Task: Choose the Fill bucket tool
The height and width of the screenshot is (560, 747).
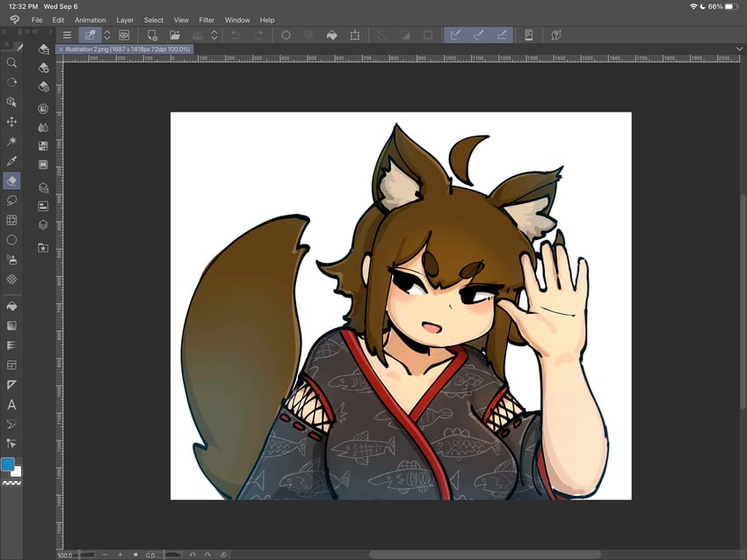Action: point(12,306)
